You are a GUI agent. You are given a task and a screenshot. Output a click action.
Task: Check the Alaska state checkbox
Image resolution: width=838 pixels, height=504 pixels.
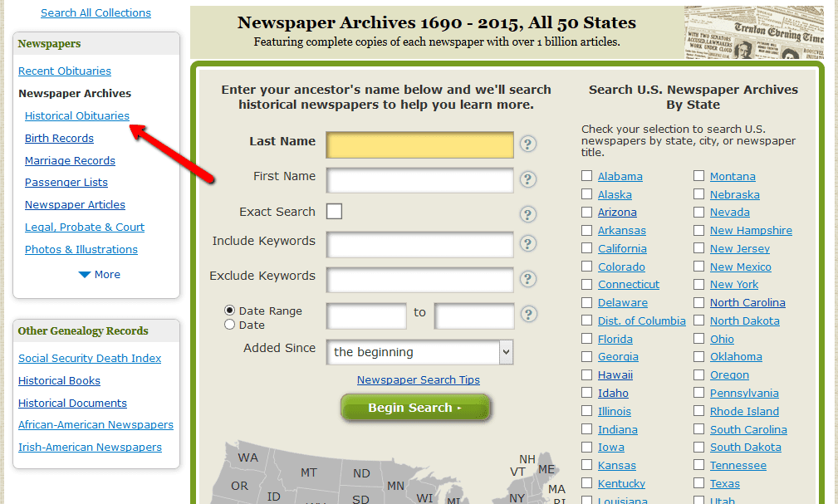[587, 194]
